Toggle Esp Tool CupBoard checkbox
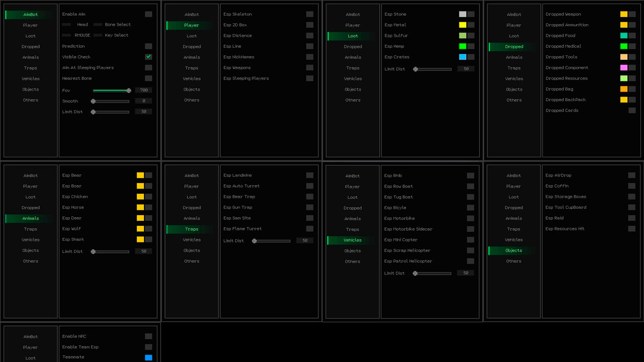This screenshot has width=644, height=362. (x=632, y=207)
